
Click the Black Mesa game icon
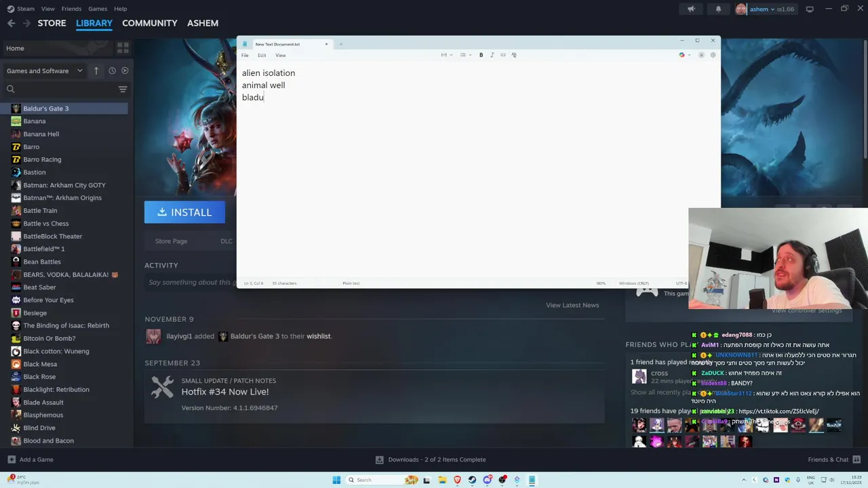[x=16, y=364]
